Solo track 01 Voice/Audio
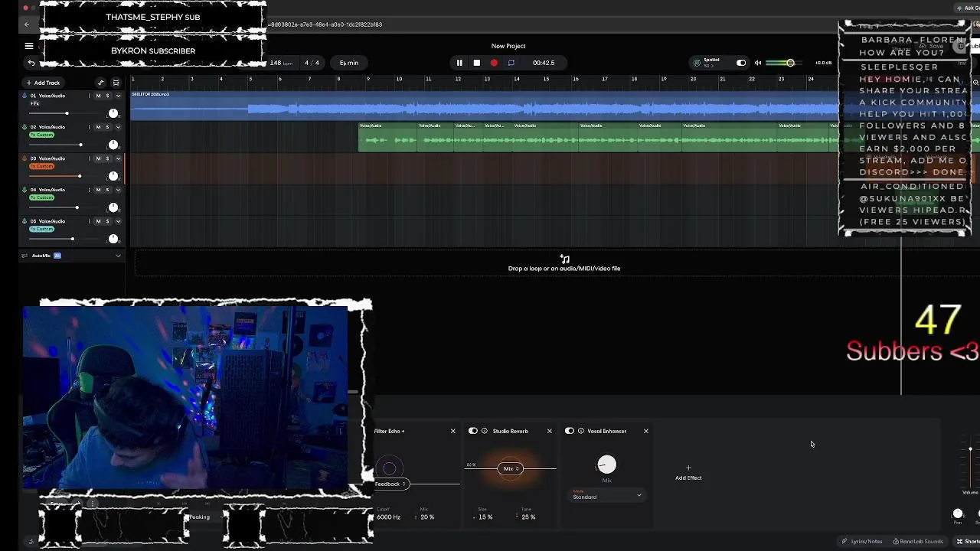The width and height of the screenshot is (980, 551). coord(107,96)
